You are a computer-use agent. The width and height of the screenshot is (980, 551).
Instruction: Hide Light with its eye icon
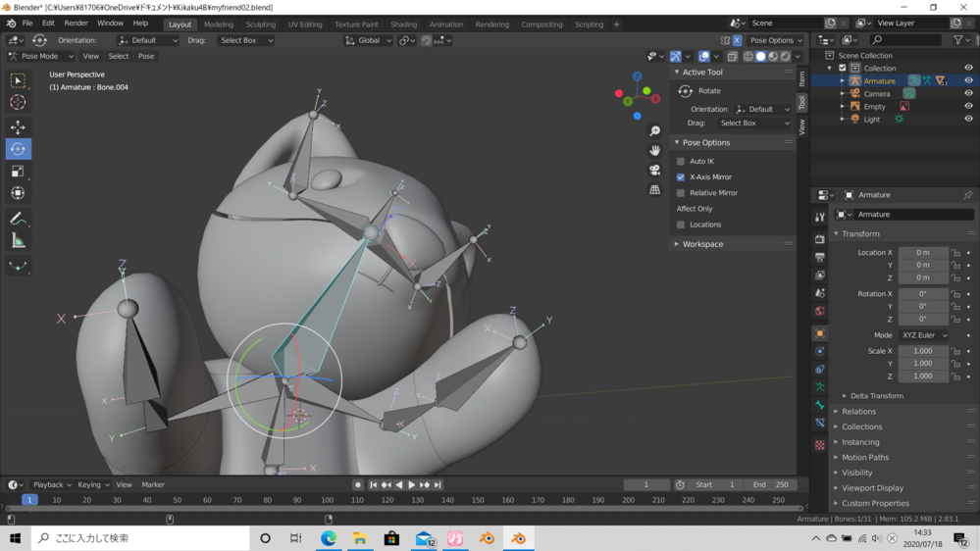(x=968, y=120)
